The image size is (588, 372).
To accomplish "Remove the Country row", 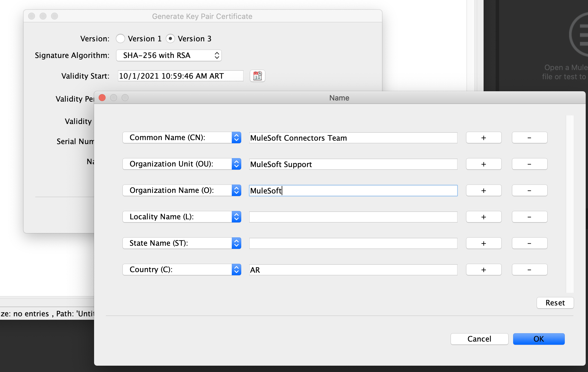I will (x=529, y=270).
